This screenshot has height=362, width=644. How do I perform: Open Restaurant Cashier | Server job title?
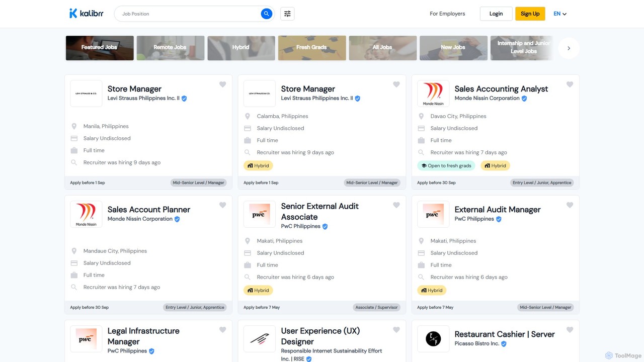[505, 334]
